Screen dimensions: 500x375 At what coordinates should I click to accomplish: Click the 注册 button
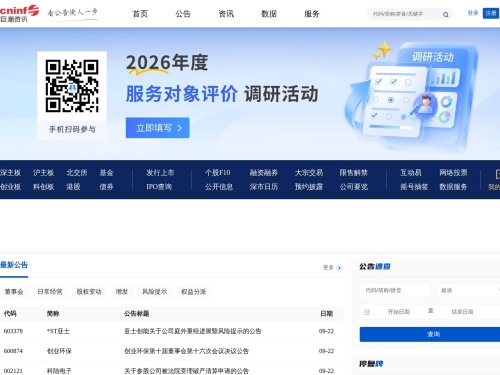point(491,13)
